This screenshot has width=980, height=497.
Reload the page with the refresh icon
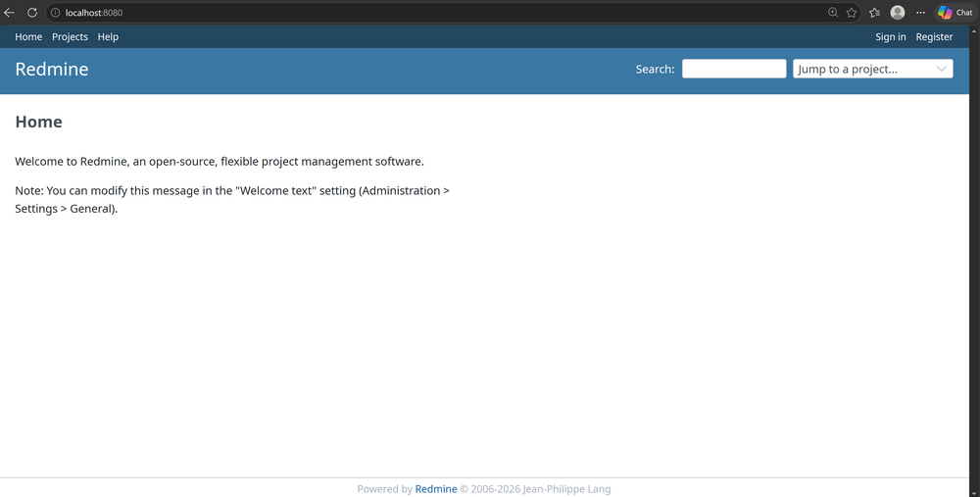pos(32,13)
